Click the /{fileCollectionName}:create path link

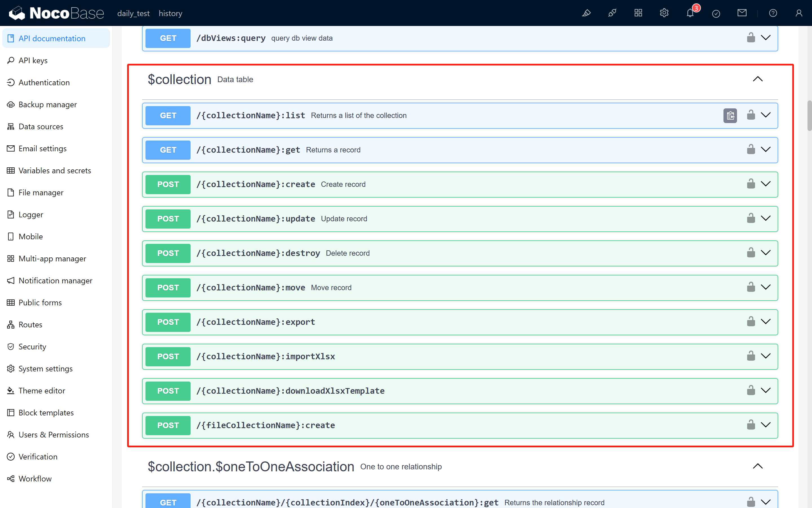pyautogui.click(x=265, y=425)
